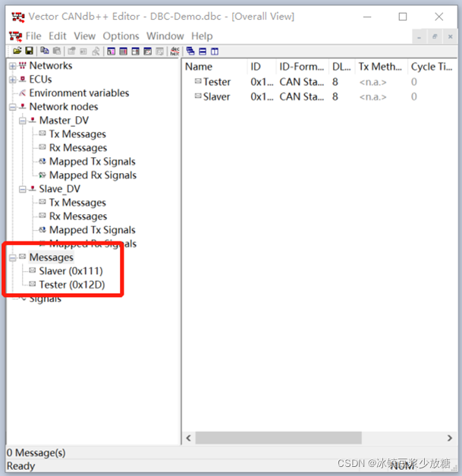Click the Open file toolbar icon
This screenshot has width=462, height=476.
[17, 51]
